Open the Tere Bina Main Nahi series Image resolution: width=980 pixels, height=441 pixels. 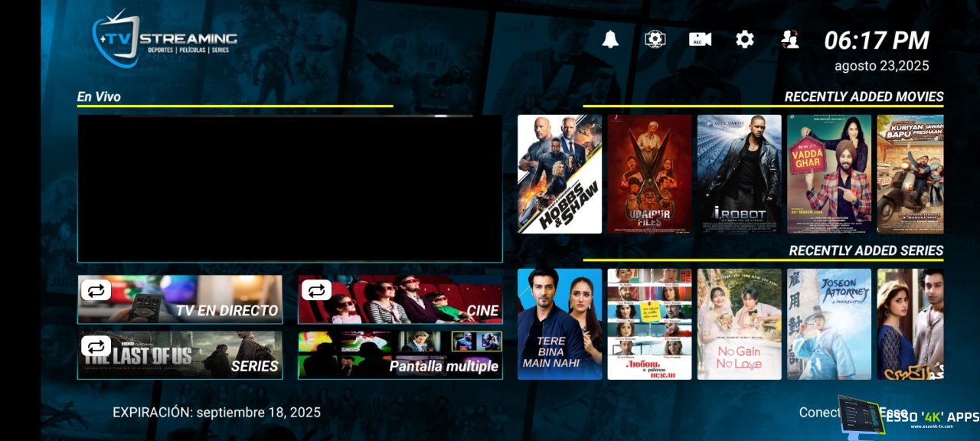560,324
